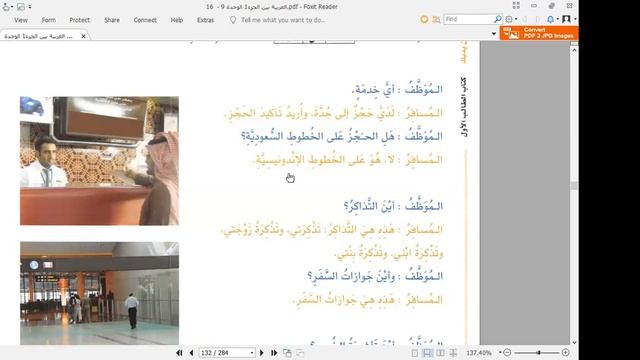Click the vertical scrollbar down arrow
This screenshot has width=640, height=360.
click(574, 343)
